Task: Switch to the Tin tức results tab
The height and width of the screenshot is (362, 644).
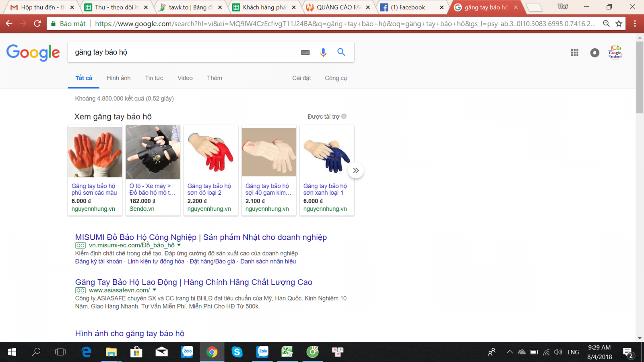Action: point(154,78)
